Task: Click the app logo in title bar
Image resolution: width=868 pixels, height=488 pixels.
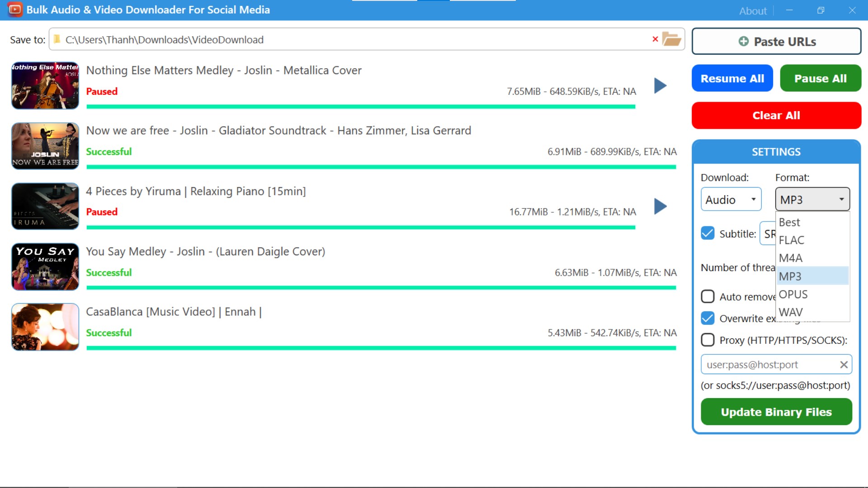Action: (14, 9)
